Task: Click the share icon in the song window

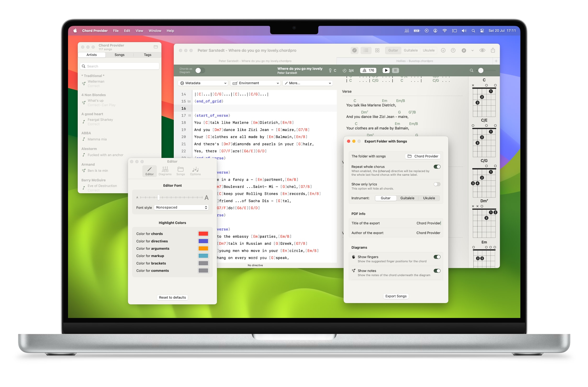Action: coord(493,50)
